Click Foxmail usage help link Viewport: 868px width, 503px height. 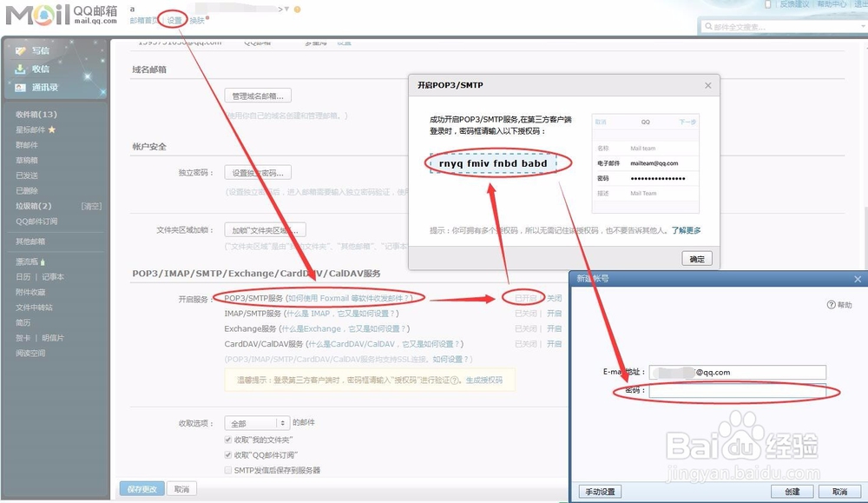(x=348, y=298)
